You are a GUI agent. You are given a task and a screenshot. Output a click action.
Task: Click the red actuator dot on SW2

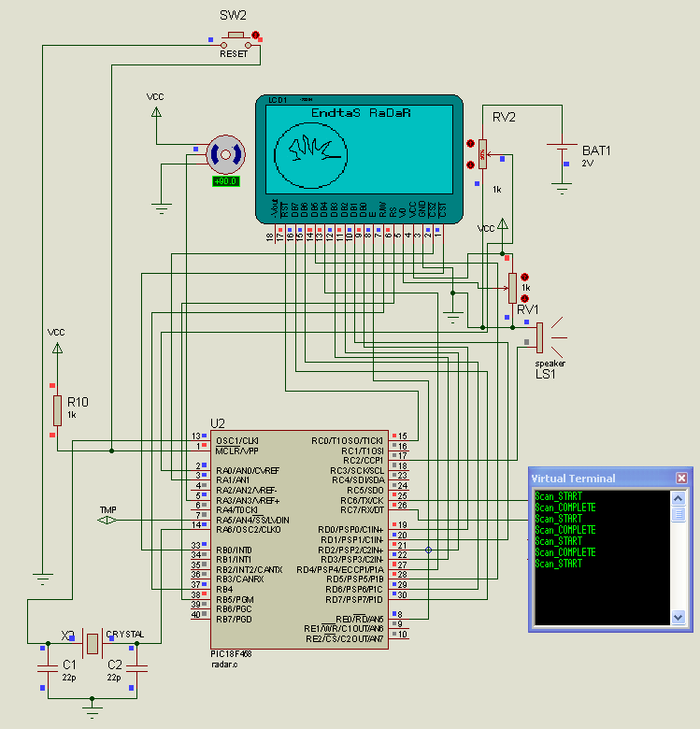[x=255, y=35]
